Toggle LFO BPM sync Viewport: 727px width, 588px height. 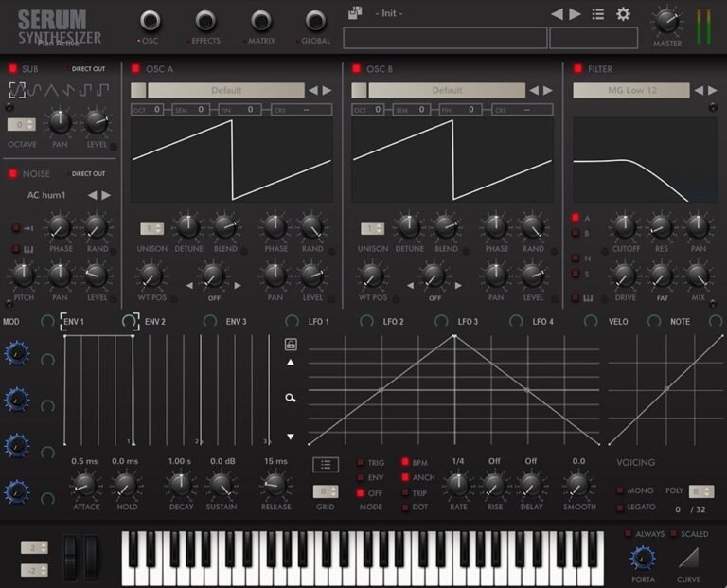[x=405, y=462]
